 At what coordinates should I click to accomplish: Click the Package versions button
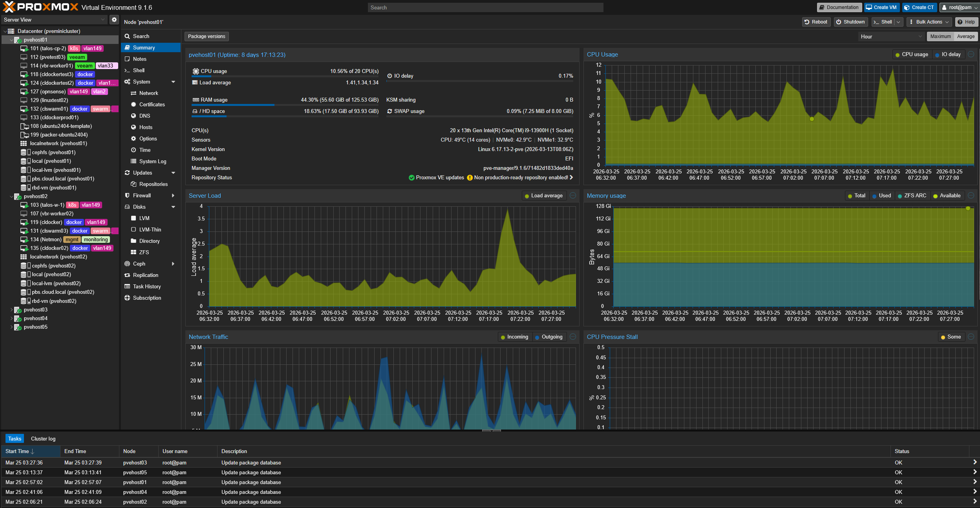tap(207, 36)
